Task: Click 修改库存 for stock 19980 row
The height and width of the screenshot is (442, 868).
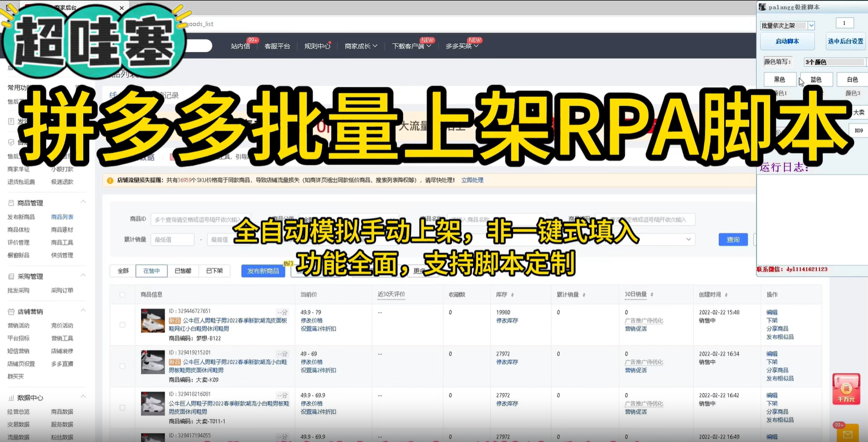Action: 507,321
